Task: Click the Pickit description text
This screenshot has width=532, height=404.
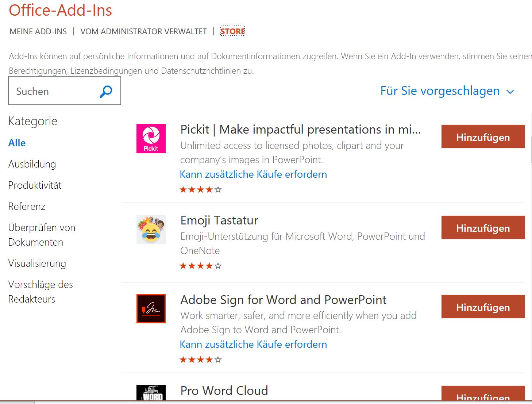Action: (292, 153)
